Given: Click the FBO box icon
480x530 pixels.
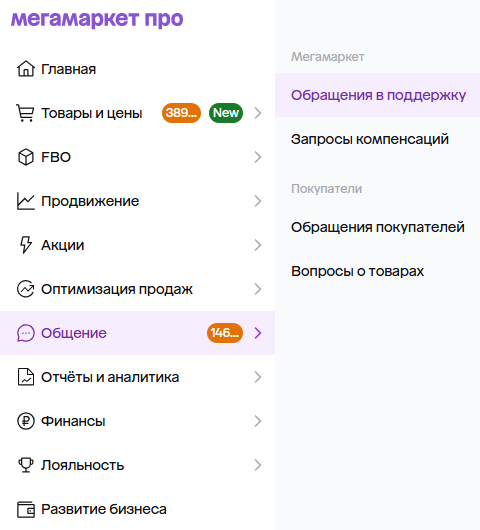Looking at the screenshot, I should [26, 157].
